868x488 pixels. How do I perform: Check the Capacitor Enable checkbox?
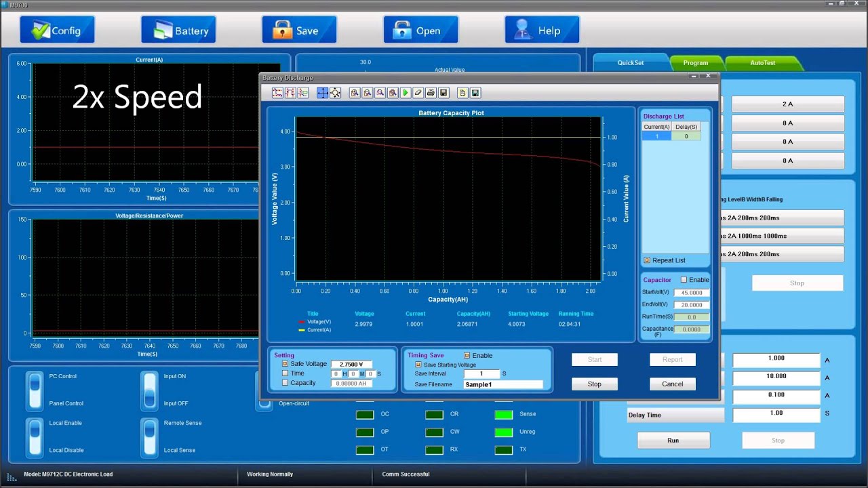point(684,280)
